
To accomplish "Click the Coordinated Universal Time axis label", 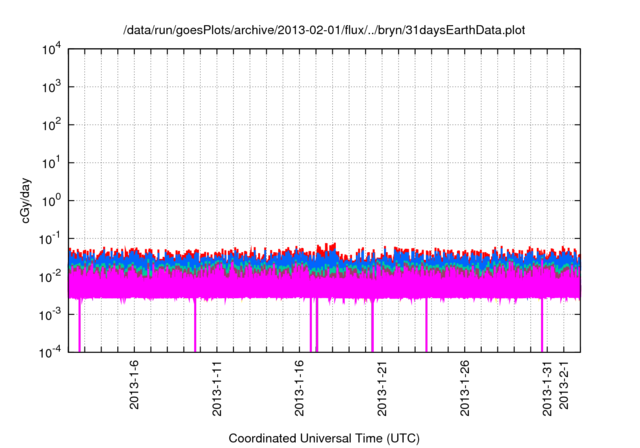I will click(x=323, y=438).
